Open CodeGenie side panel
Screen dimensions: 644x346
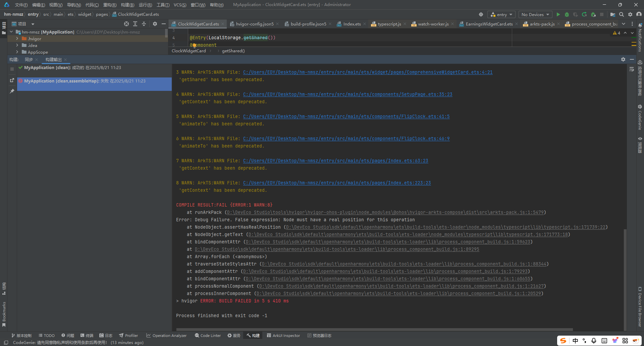(640, 117)
